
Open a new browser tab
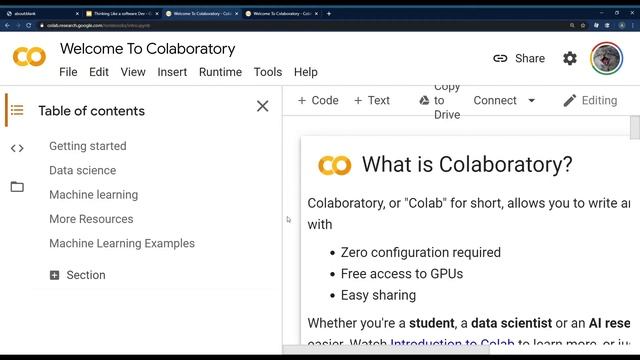point(329,13)
